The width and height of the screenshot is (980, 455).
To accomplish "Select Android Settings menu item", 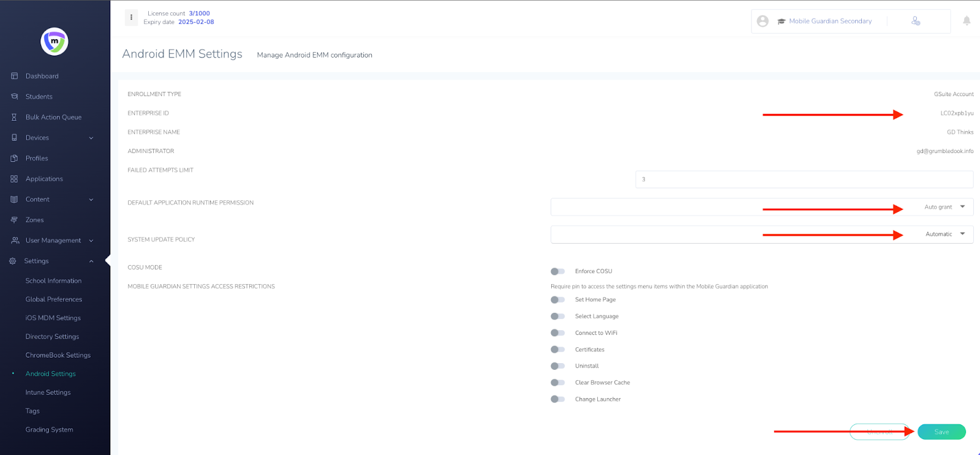I will tap(51, 374).
